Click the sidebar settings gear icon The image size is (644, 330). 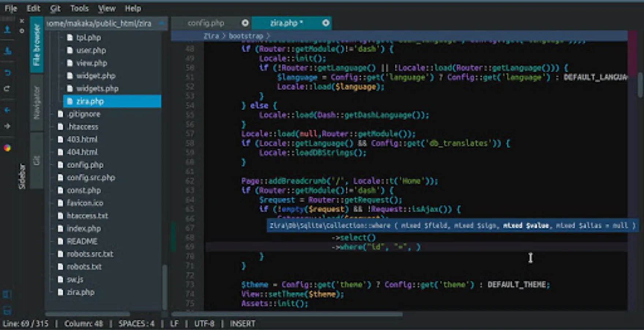[x=22, y=31]
